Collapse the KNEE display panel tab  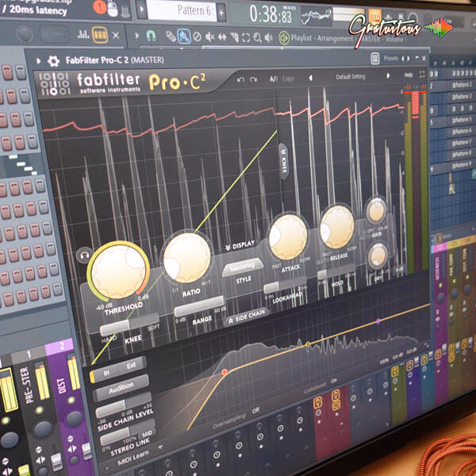(x=283, y=162)
